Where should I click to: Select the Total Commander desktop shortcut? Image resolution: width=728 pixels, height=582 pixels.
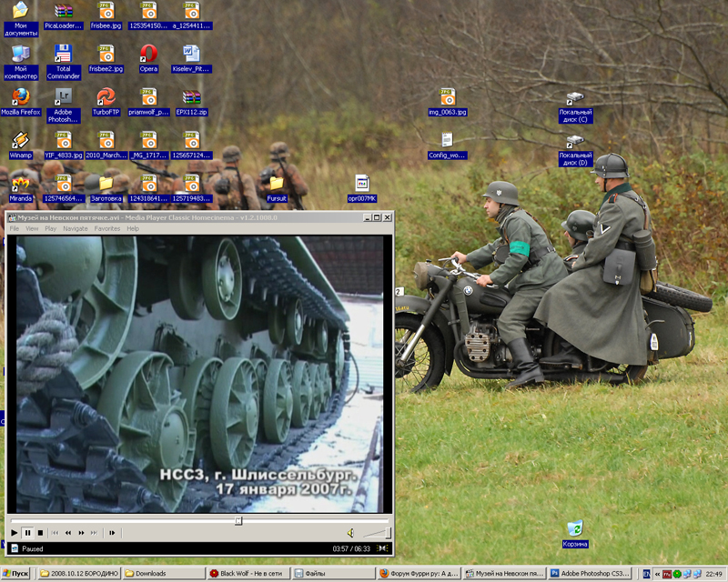63,55
